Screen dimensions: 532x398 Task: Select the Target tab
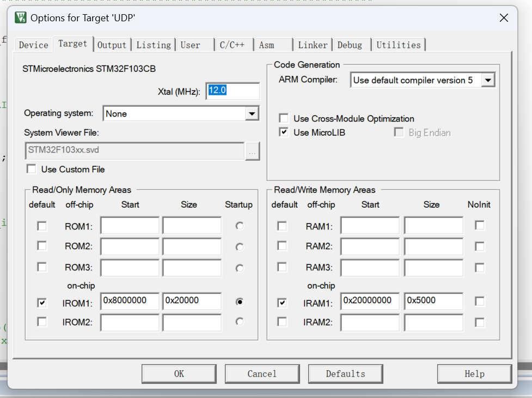click(x=72, y=44)
